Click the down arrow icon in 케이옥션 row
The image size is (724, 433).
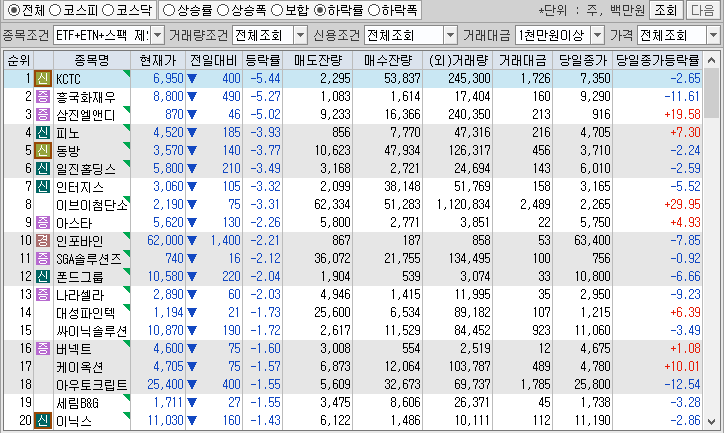(x=192, y=367)
